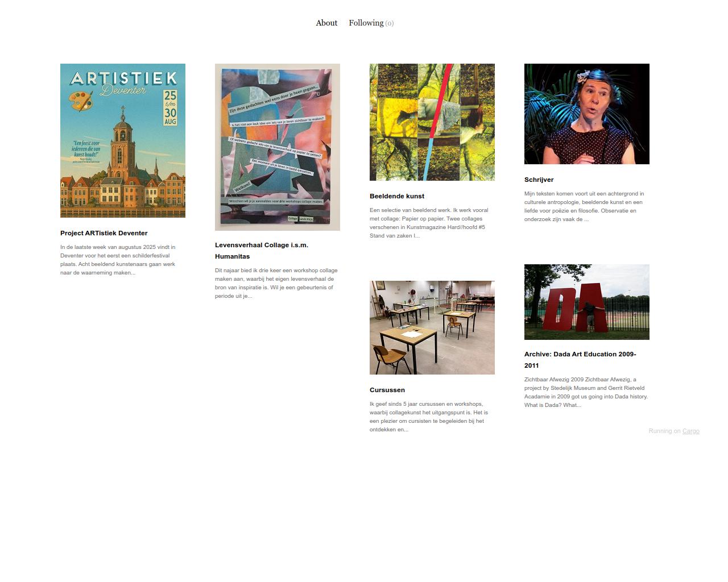This screenshot has width=728, height=582.
Task: Open Levensverhaal Collage i.s.m. Humanitas title
Action: pyautogui.click(x=262, y=251)
